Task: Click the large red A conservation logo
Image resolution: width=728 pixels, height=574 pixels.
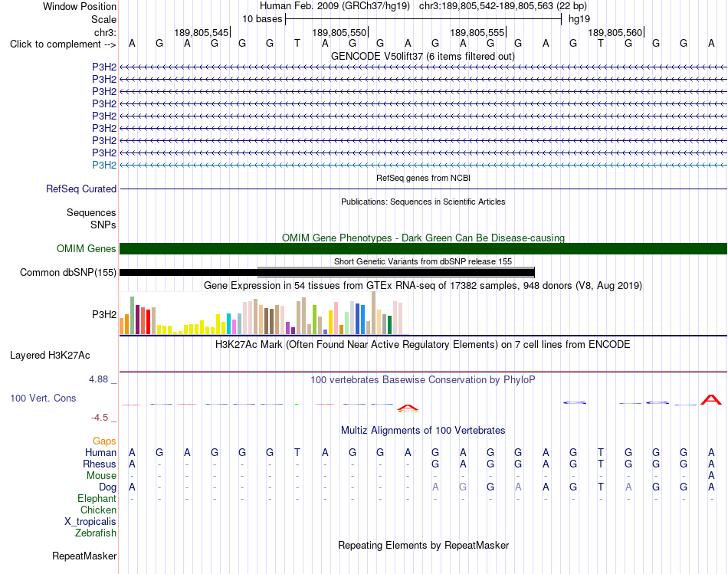Action: coord(711,399)
